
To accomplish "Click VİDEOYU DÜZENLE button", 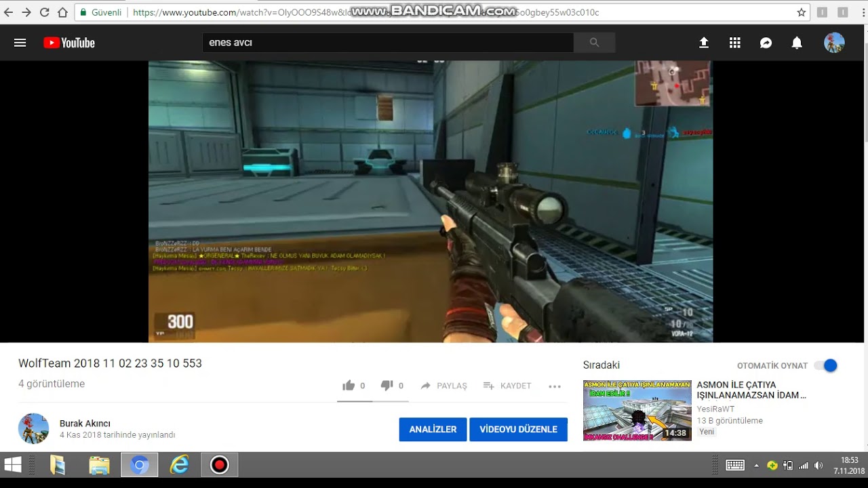I will click(518, 429).
